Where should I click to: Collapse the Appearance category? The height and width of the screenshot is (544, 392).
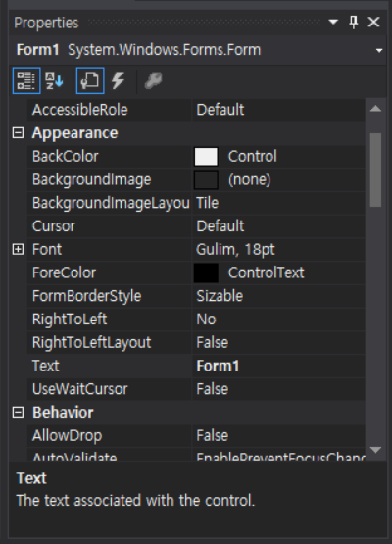point(18,133)
